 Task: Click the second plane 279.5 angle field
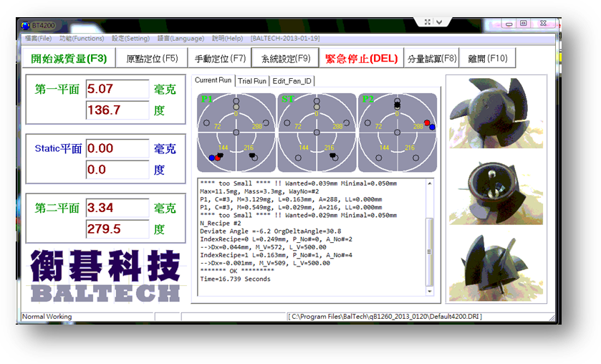click(117, 229)
